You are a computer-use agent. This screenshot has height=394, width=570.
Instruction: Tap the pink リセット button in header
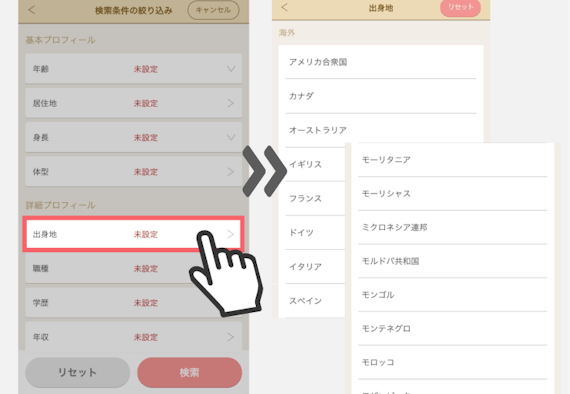(x=461, y=7)
